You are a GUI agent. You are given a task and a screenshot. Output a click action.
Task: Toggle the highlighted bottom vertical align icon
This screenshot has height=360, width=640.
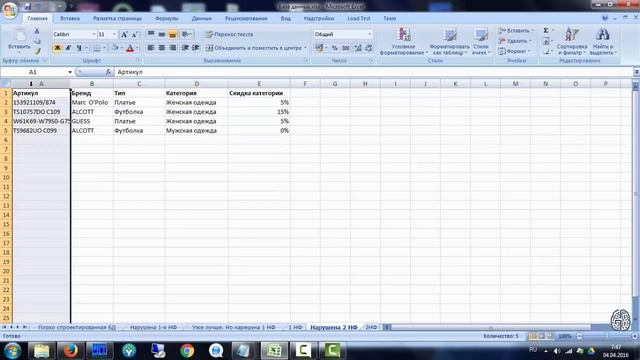[172, 34]
